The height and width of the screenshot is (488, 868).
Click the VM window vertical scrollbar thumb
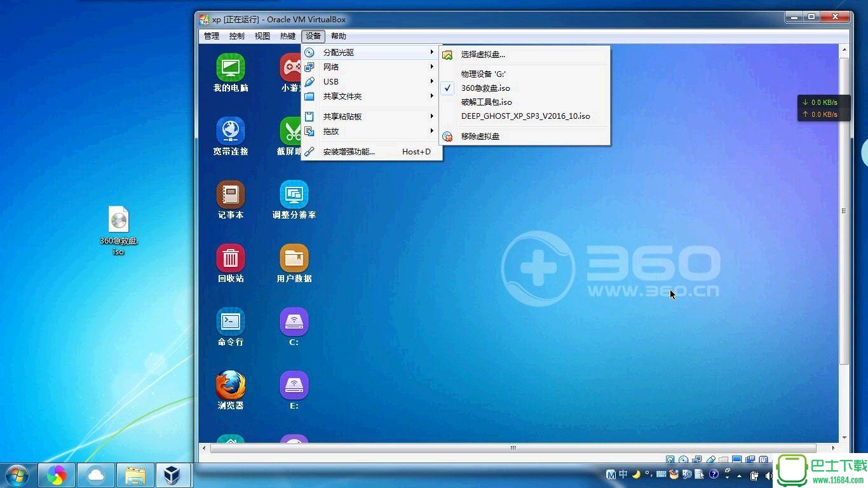pos(844,211)
